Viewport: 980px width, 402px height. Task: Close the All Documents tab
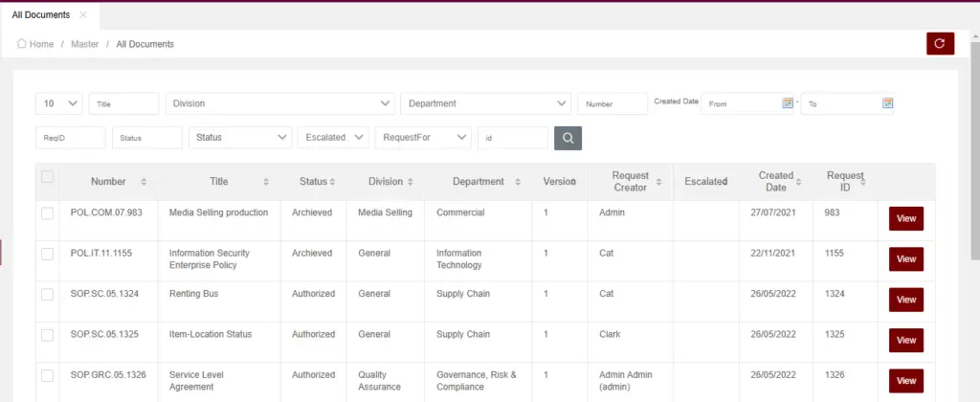(x=83, y=15)
